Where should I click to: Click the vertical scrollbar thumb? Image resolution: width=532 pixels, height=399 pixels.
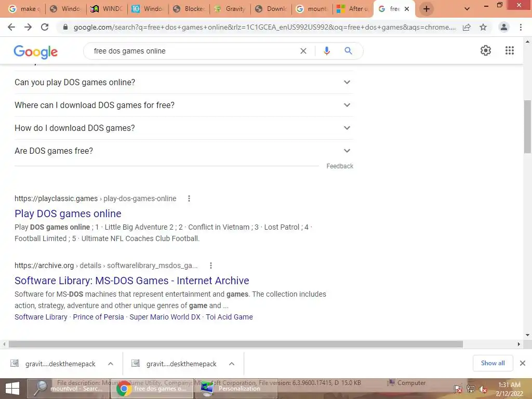(527, 127)
